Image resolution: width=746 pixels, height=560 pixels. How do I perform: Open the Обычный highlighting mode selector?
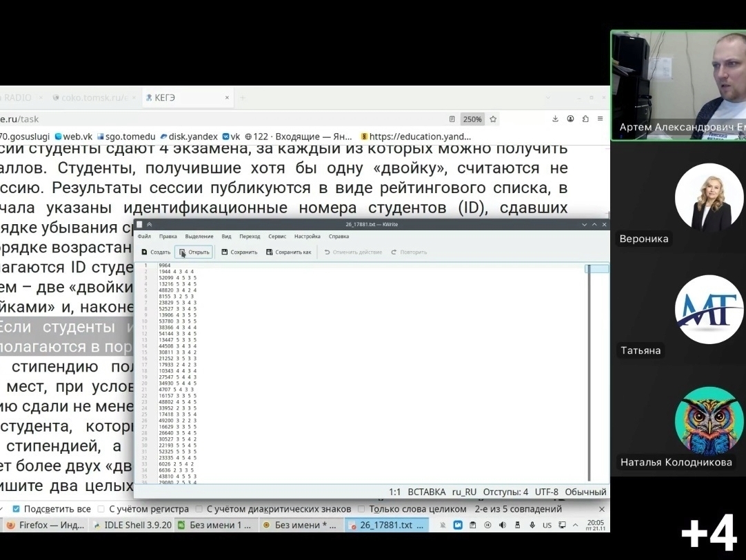(587, 492)
